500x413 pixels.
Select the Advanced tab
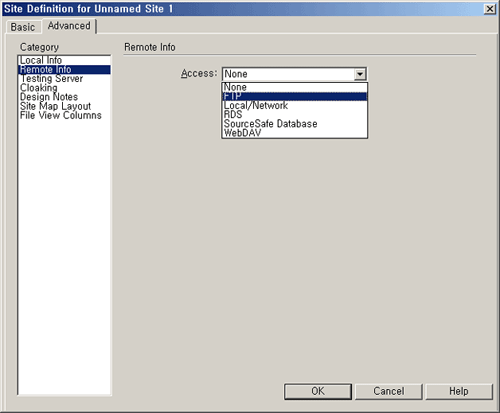69,26
